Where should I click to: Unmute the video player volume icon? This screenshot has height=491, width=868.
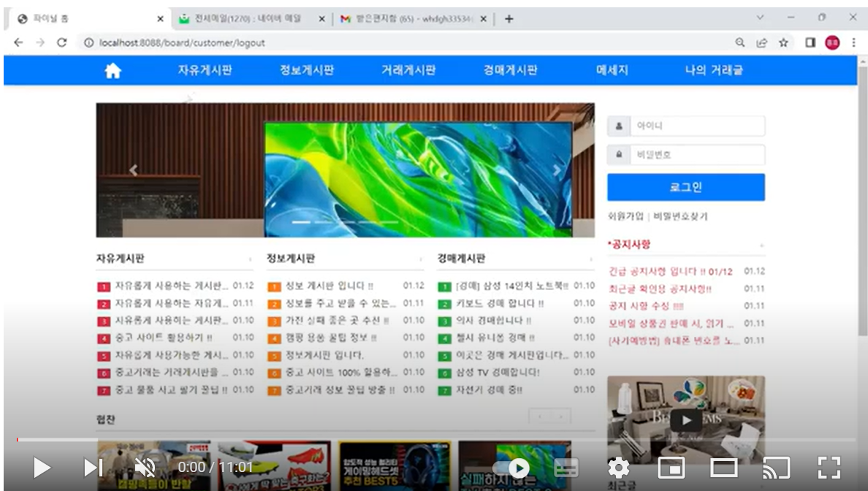tap(145, 468)
